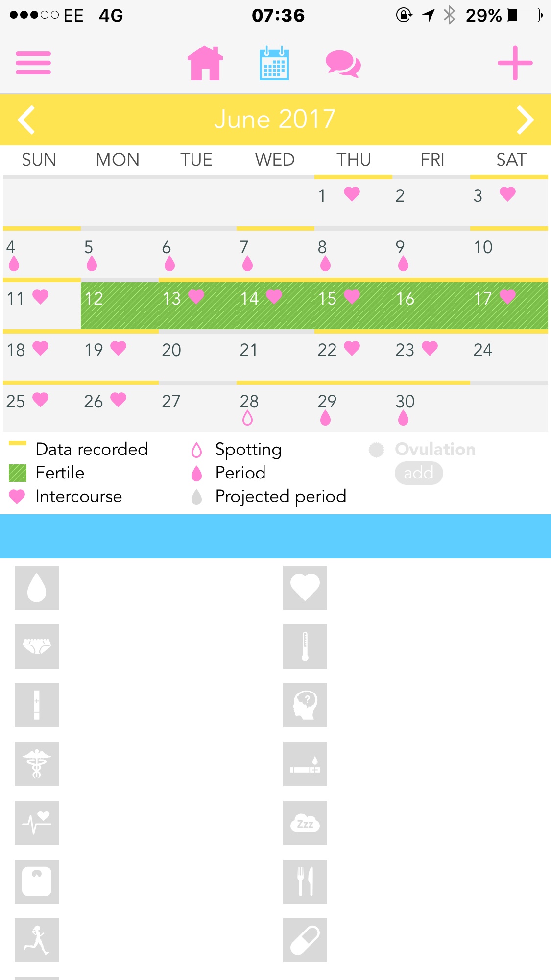Open the pill medication icon

pos(305,940)
